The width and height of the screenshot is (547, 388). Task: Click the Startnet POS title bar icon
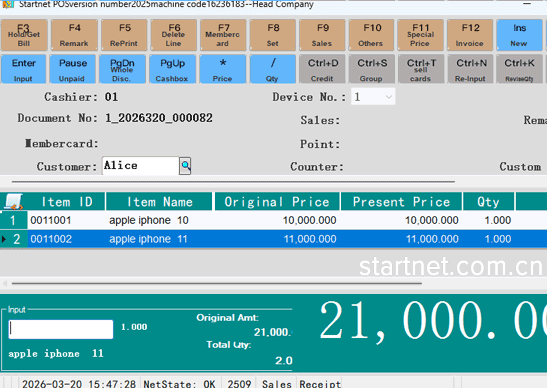(x=8, y=4)
